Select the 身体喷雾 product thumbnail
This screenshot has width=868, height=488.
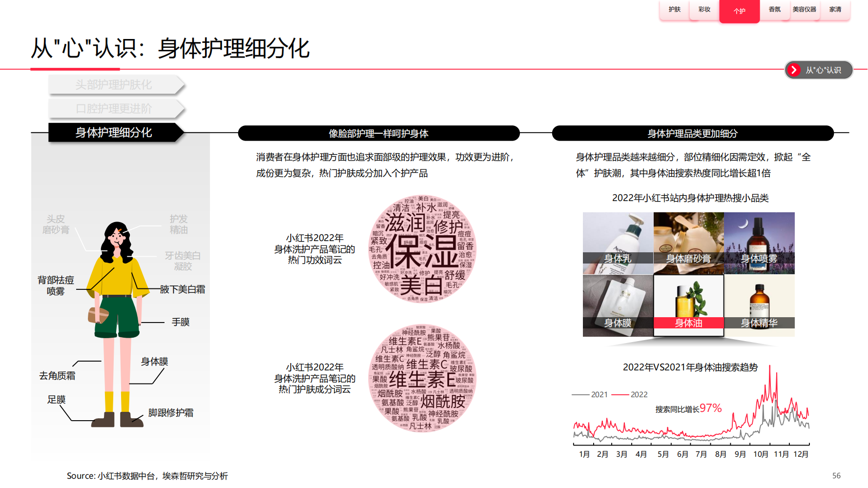point(759,243)
